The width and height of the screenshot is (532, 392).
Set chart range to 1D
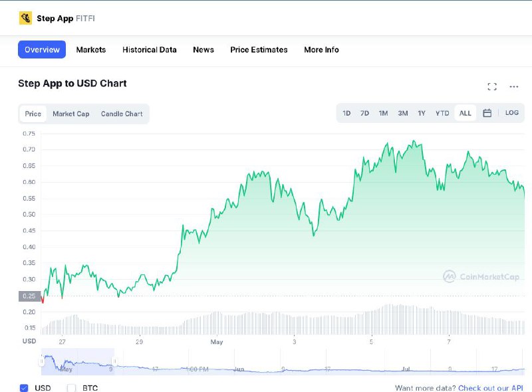point(346,113)
